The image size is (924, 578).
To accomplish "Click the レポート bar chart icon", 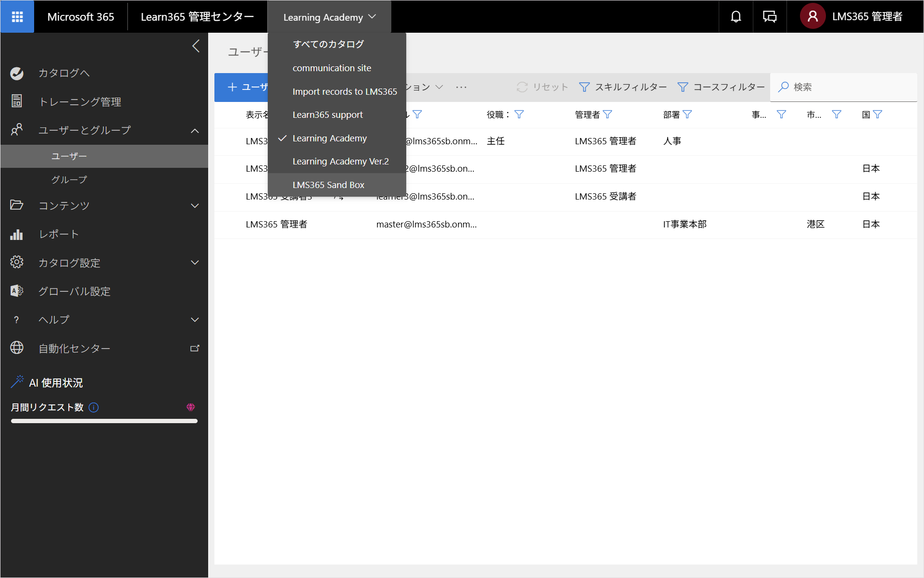I will click(x=17, y=234).
